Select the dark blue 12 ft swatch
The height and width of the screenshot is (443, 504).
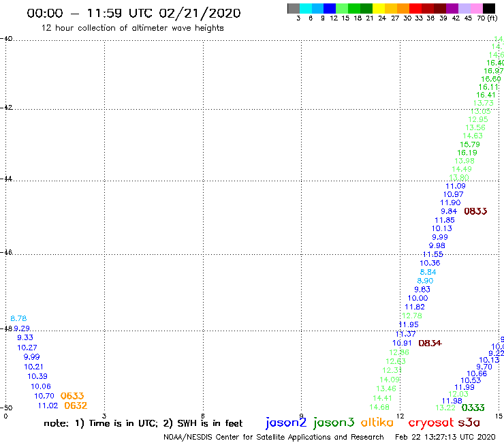(330, 8)
